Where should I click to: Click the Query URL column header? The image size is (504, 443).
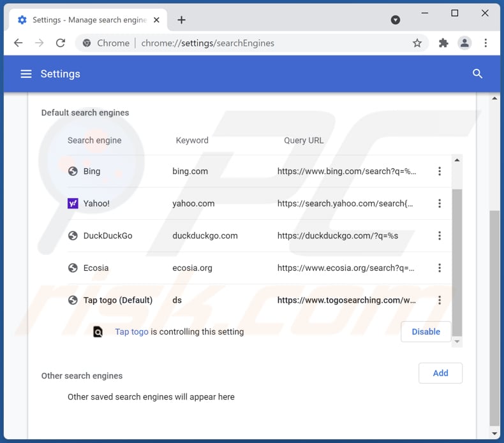[x=304, y=140]
